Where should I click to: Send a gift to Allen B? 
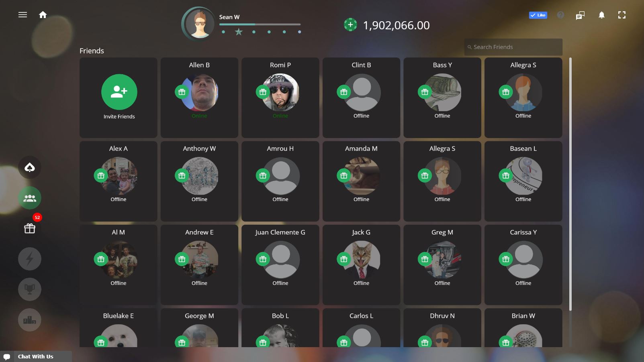tap(182, 92)
